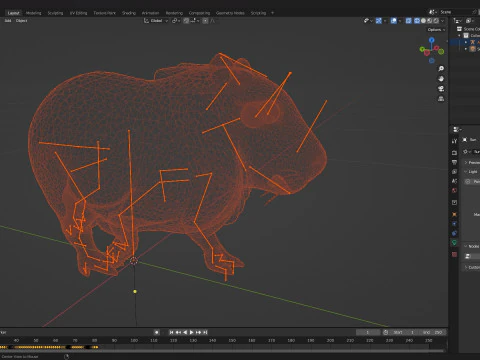
Task: Open the View Layer properties tab
Action: point(454,172)
